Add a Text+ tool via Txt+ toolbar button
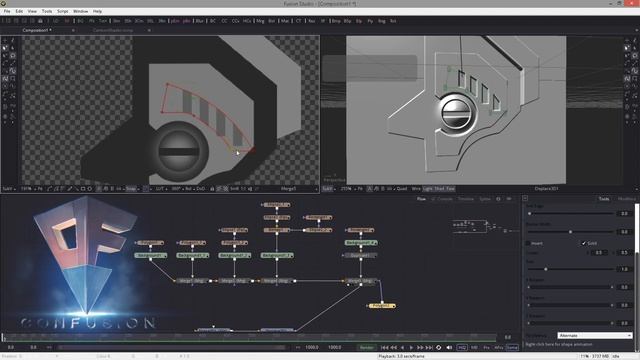Screen dimensions: 640x360 pyautogui.click(x=103, y=21)
